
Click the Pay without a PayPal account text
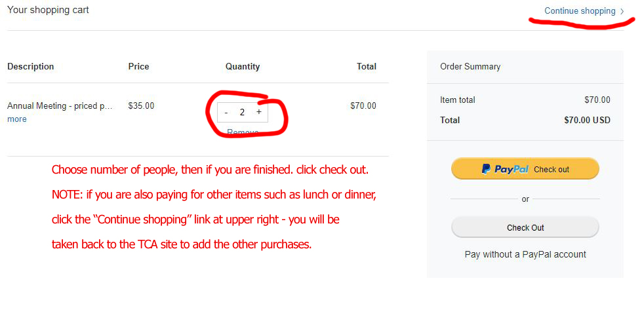pyautogui.click(x=525, y=254)
